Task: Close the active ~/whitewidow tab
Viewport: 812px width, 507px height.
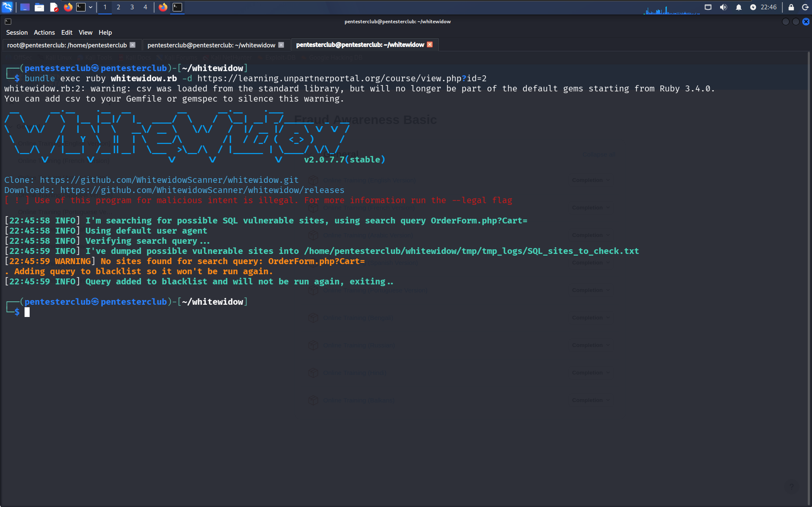Action: coord(430,44)
